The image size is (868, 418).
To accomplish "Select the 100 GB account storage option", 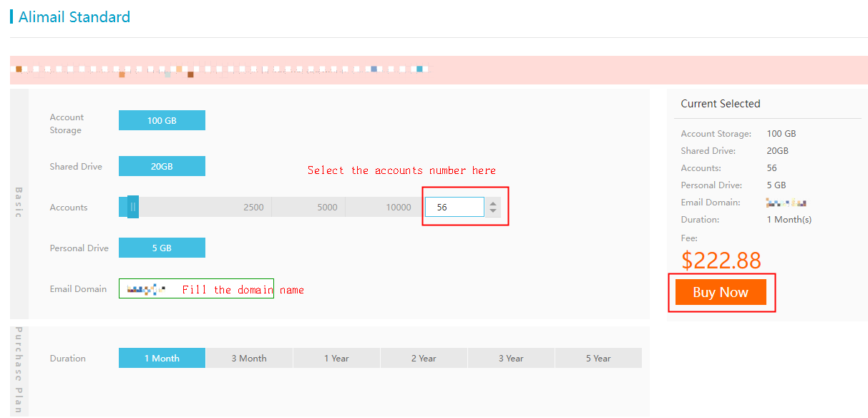I will [x=162, y=120].
